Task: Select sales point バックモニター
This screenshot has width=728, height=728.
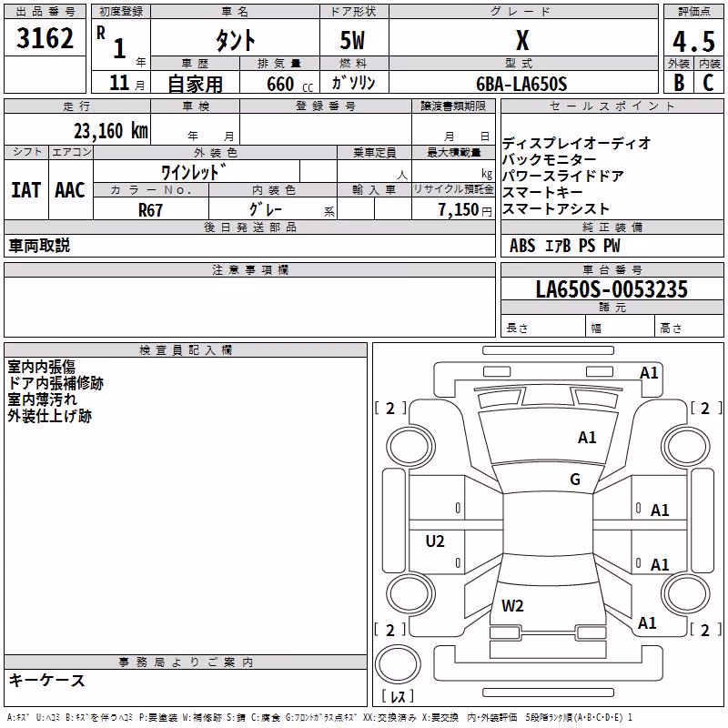Action: 550,159
